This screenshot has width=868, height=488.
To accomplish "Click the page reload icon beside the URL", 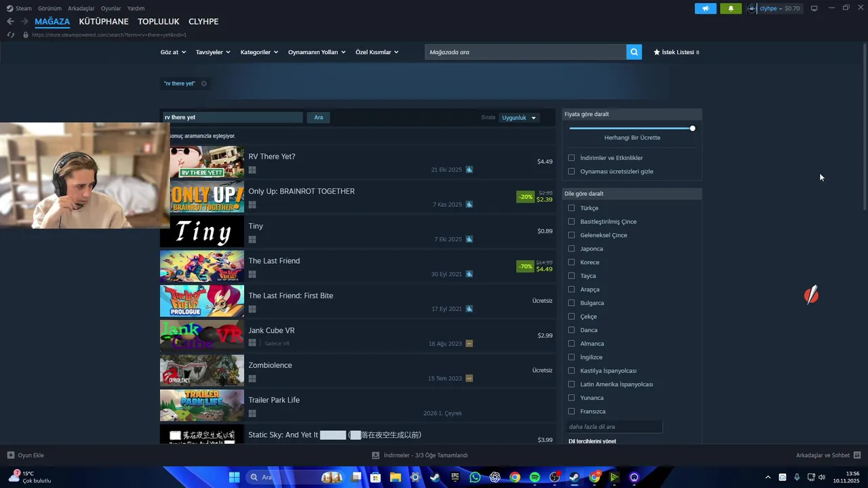I will pos(10,35).
